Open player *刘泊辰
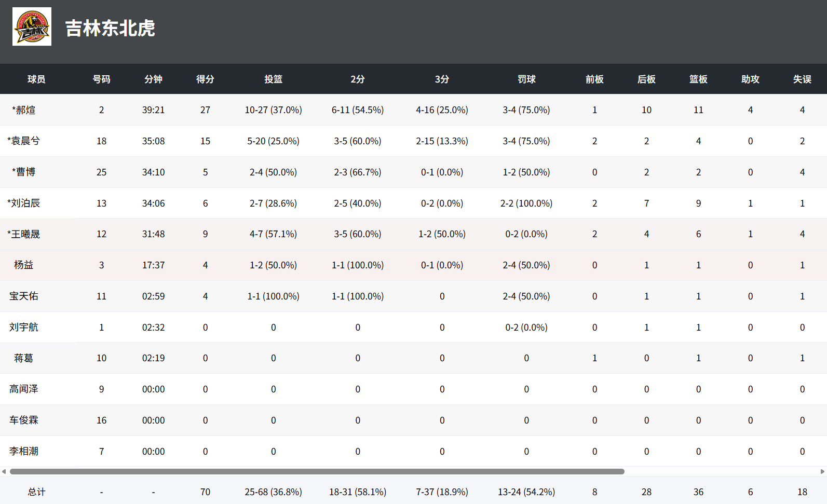This screenshot has height=504, width=827. click(23, 203)
